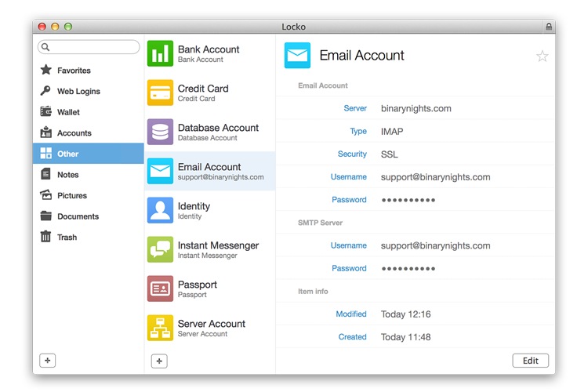The width and height of the screenshot is (588, 392).
Task: Click the Favorites star icon in sidebar
Action: [45, 70]
